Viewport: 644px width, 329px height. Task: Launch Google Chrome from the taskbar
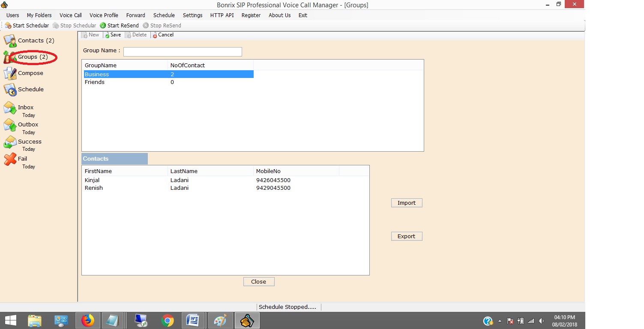click(168, 320)
